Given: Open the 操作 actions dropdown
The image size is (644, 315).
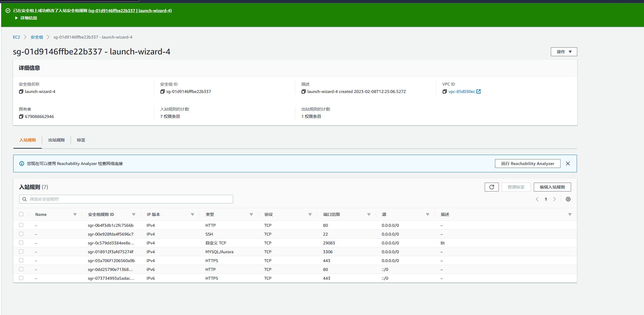Looking at the screenshot, I should 564,52.
